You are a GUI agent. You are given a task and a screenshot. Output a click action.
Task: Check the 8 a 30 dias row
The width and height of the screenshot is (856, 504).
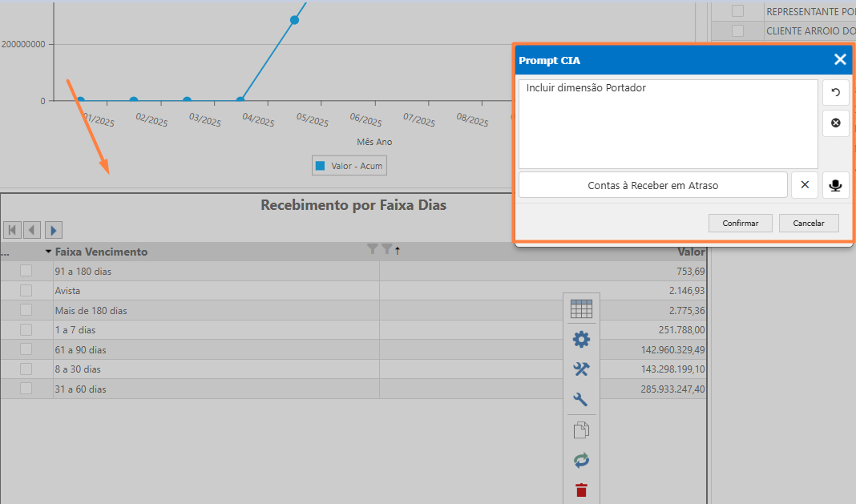pyautogui.click(x=26, y=369)
